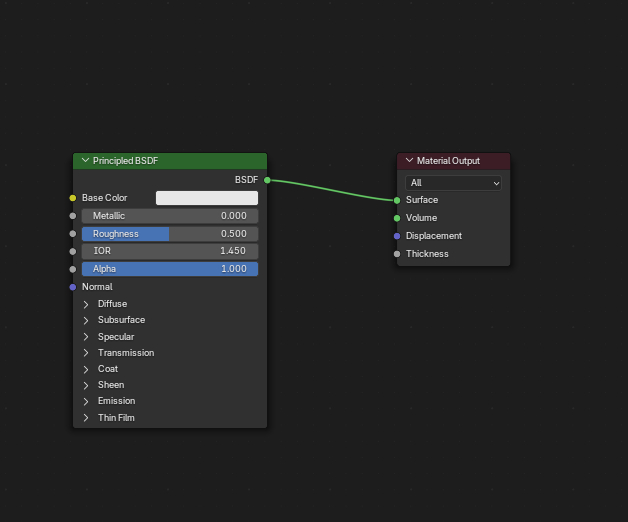Expand the Sheen panel
This screenshot has width=628, height=522.
point(86,385)
